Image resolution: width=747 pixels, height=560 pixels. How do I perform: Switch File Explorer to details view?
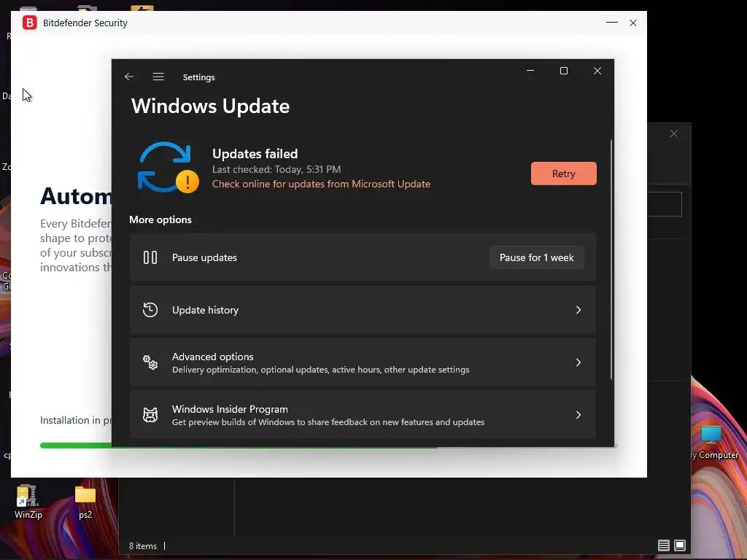pyautogui.click(x=664, y=545)
